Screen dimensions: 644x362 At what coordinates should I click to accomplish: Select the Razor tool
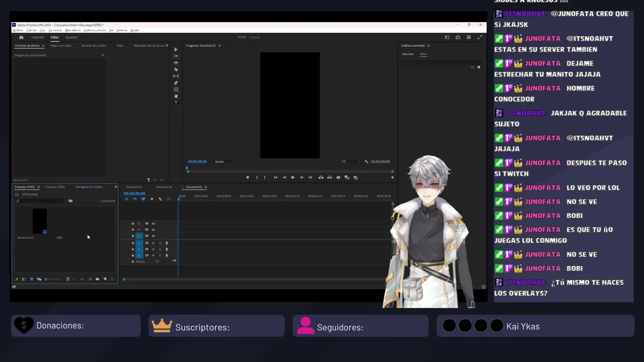tap(176, 69)
